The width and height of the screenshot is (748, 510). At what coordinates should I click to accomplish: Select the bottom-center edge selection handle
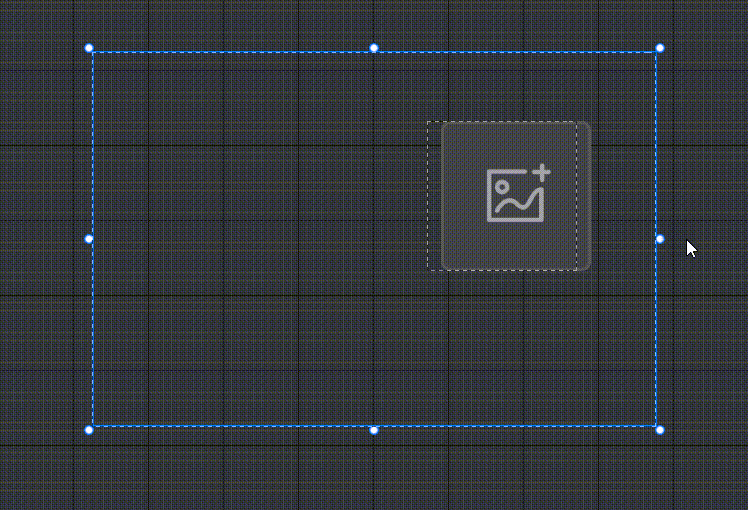point(374,430)
